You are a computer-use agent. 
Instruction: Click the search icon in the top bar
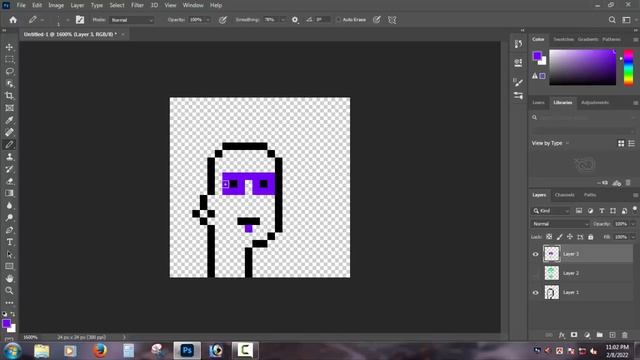pyautogui.click(x=612, y=20)
